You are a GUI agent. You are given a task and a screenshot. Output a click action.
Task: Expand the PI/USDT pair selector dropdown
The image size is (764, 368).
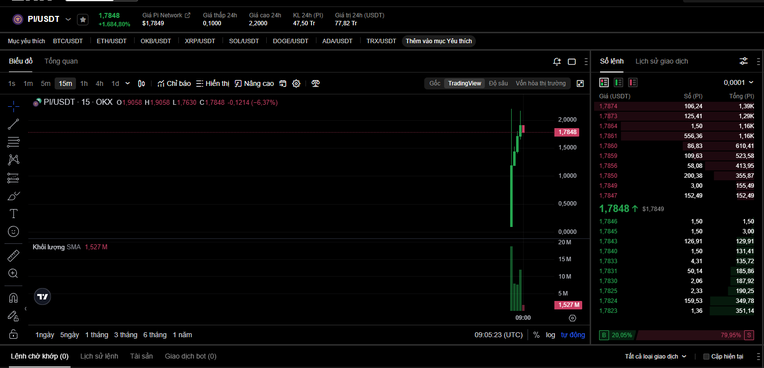point(68,19)
